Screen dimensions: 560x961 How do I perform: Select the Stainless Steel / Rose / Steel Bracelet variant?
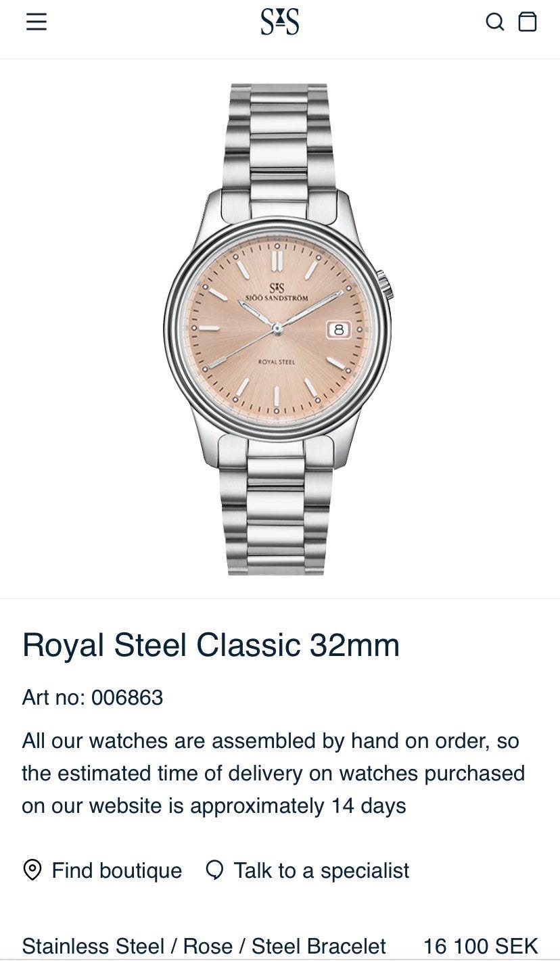(x=204, y=946)
